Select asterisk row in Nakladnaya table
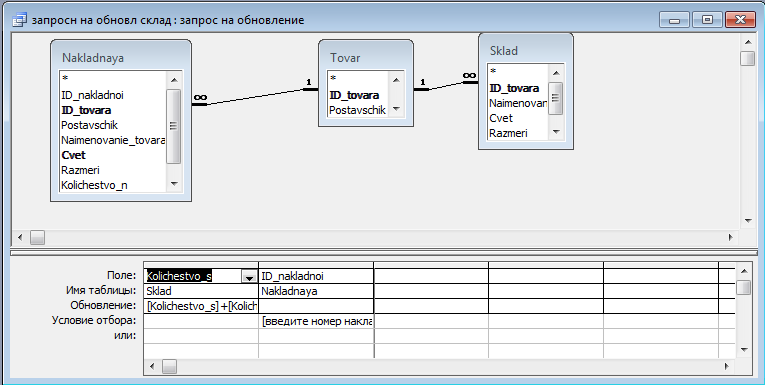 click(65, 79)
